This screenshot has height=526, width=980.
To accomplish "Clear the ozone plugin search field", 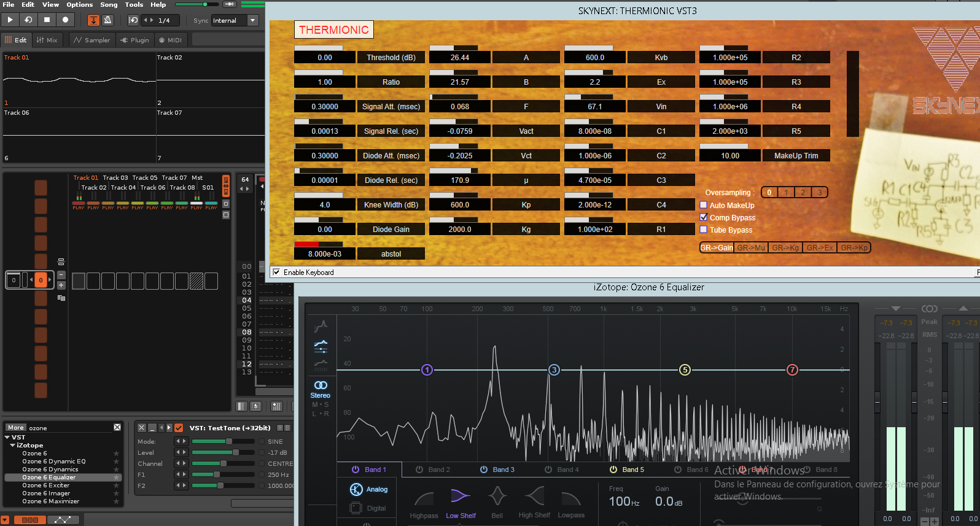I will (117, 427).
